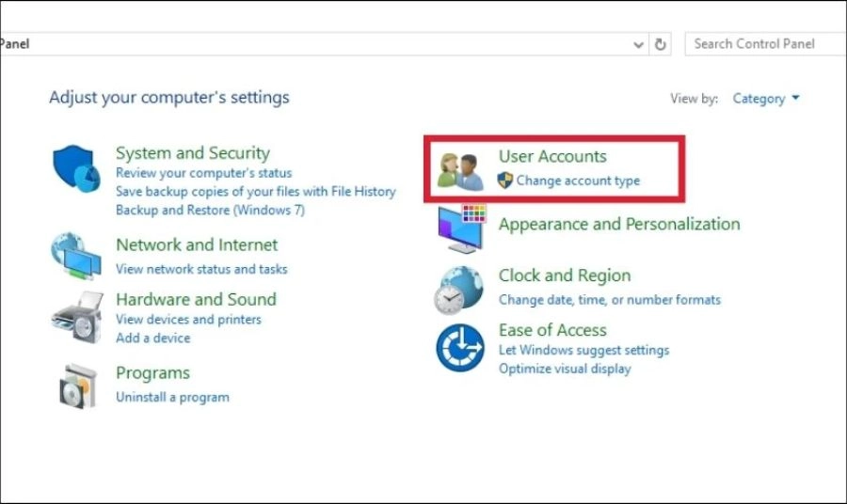The height and width of the screenshot is (504, 847).
Task: Click the Ease of Access icon
Action: (460, 347)
